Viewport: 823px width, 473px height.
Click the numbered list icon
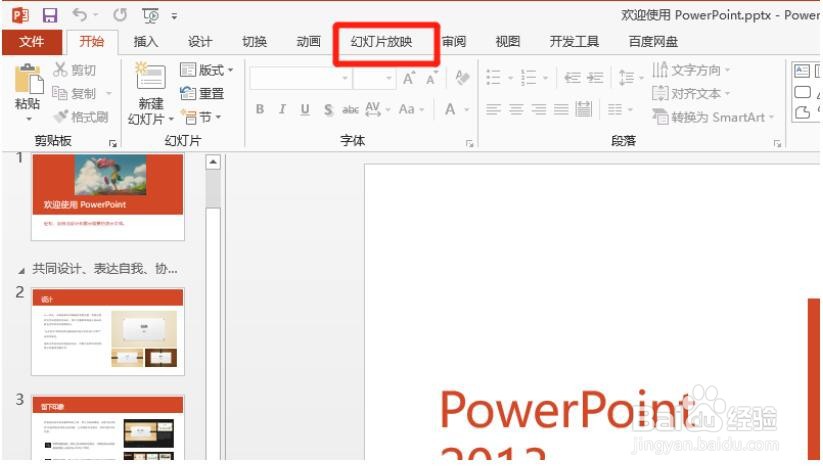(529, 78)
